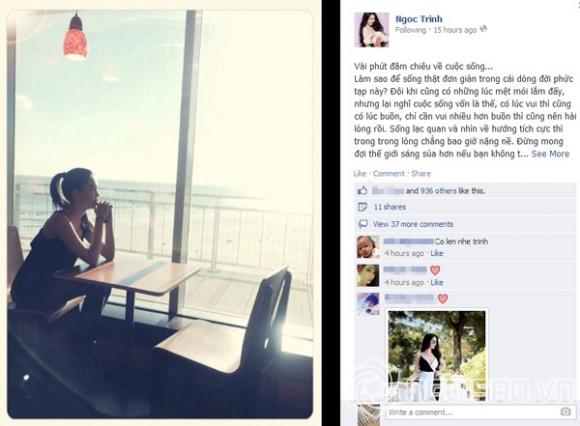Click the thumbs-up likes icon

click(x=362, y=190)
